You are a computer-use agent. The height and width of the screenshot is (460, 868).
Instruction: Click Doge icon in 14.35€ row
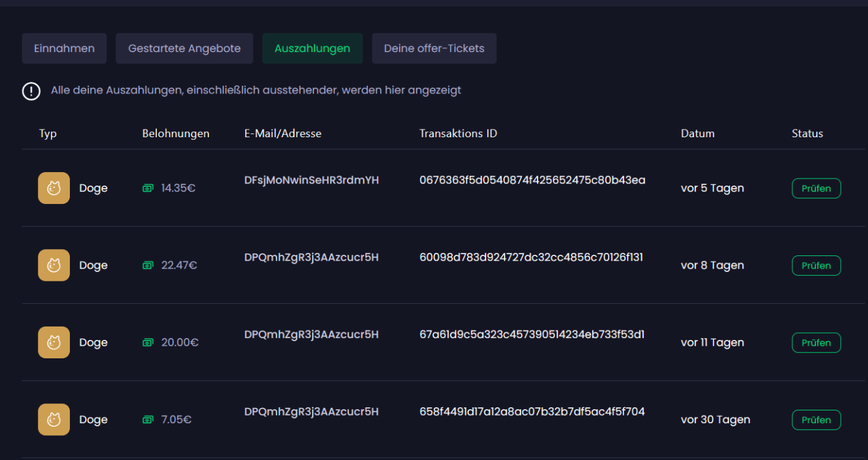click(x=54, y=188)
